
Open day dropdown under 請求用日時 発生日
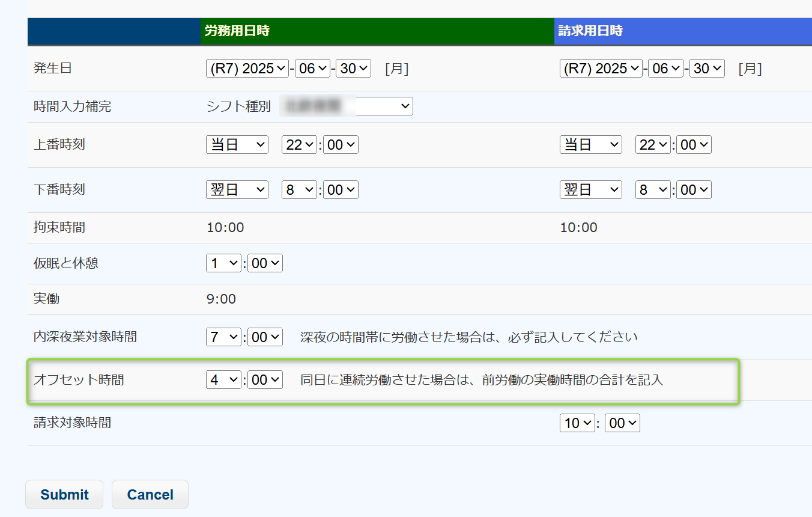(707, 69)
